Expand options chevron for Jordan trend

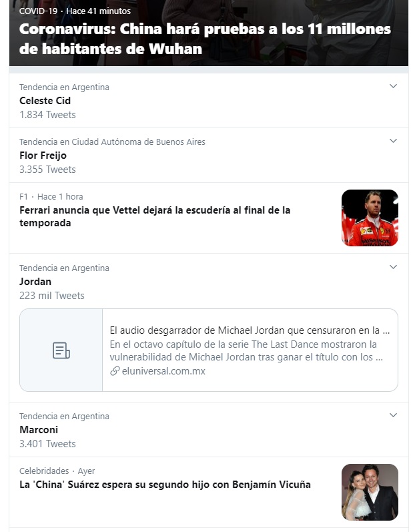(x=393, y=267)
